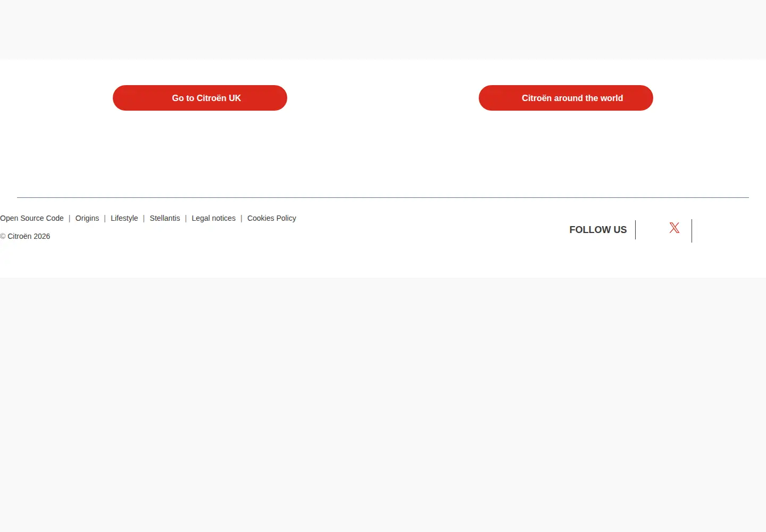766x532 pixels.
Task: View the Legal notices page
Action: click(x=214, y=218)
